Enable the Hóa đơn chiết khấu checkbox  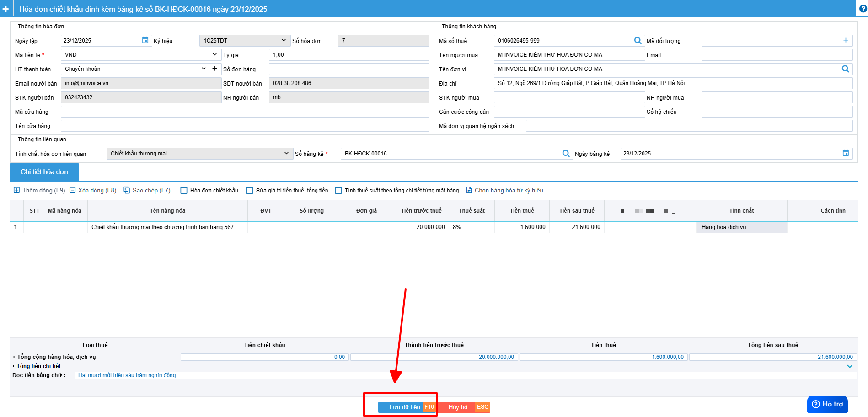(184, 191)
